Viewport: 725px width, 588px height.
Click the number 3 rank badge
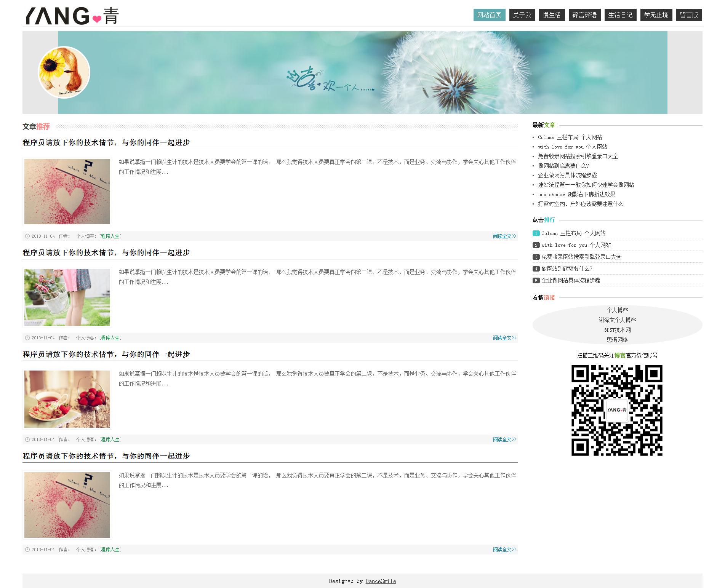click(x=536, y=257)
